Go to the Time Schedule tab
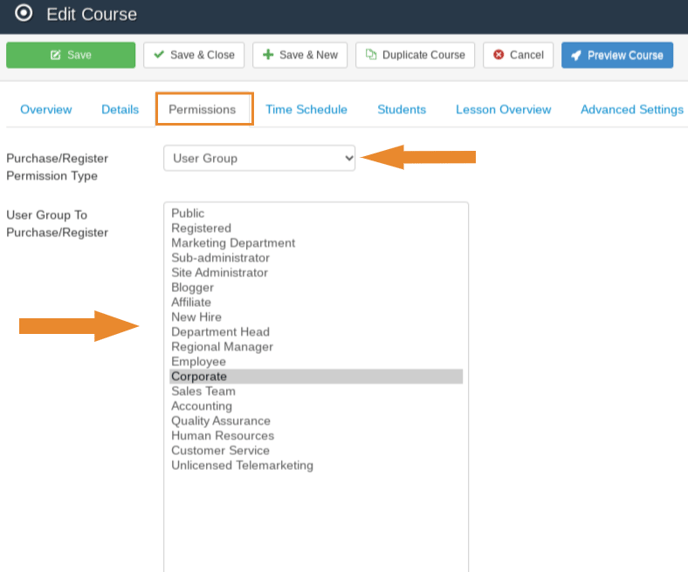 (x=306, y=110)
